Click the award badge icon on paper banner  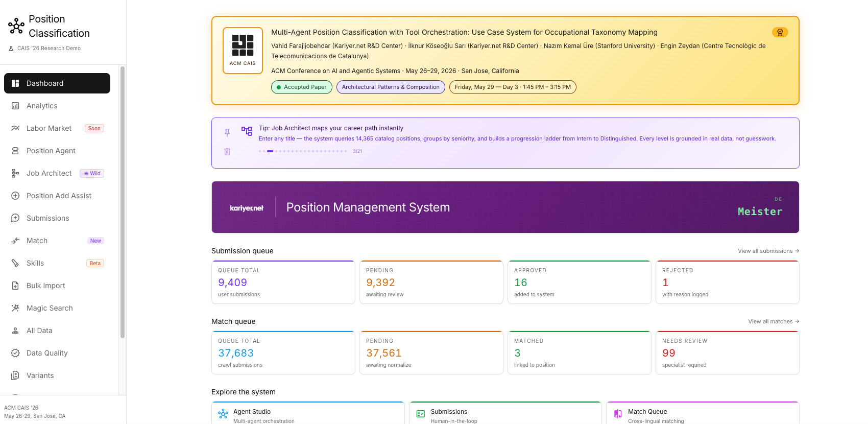click(780, 32)
